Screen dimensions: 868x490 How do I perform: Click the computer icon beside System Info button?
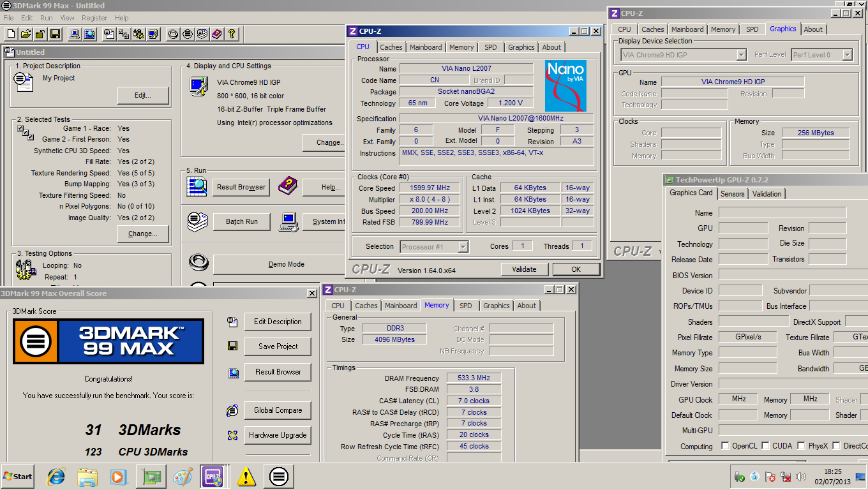[290, 221]
